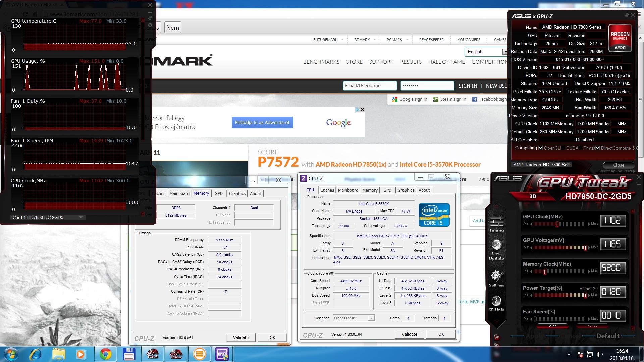Open About tab in CPU-Z timings window
This screenshot has width=644, height=362.
(x=255, y=193)
